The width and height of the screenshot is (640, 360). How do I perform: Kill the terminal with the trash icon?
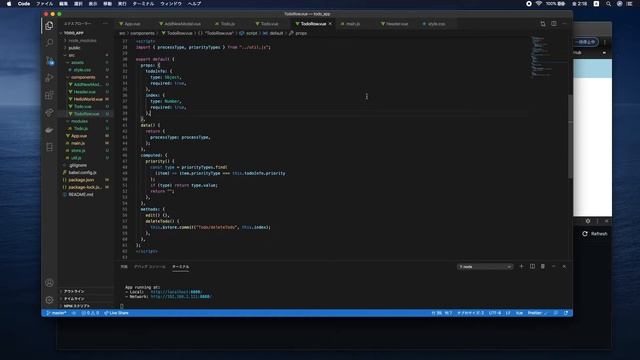[543, 267]
